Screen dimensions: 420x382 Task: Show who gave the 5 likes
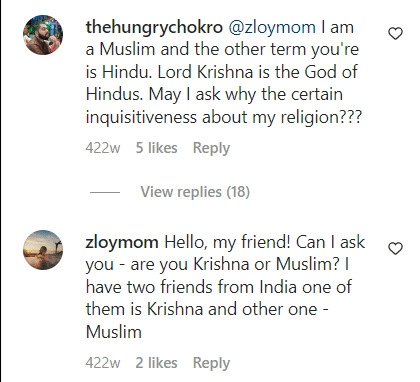click(x=156, y=148)
